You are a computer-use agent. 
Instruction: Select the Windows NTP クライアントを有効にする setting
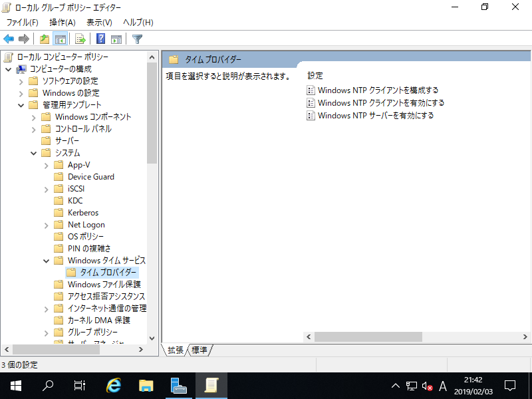pos(374,102)
